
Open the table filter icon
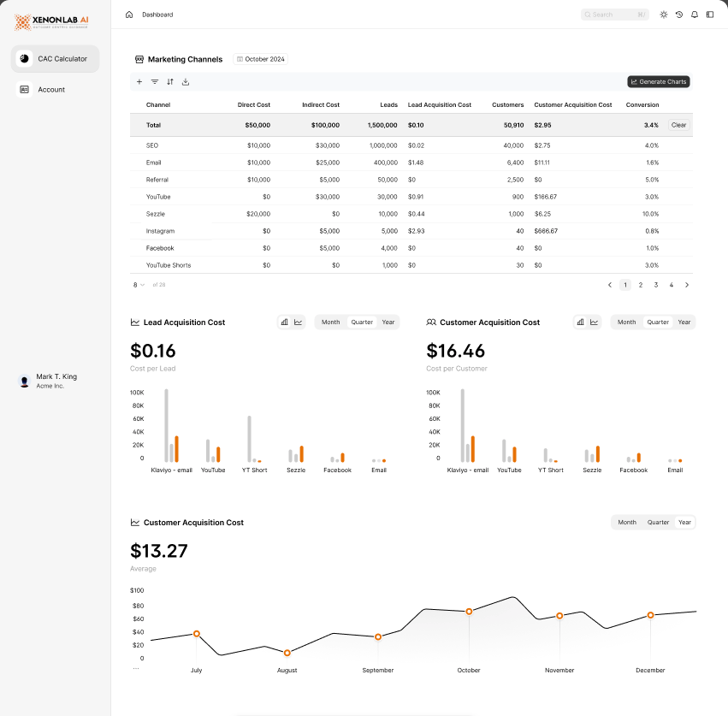[156, 81]
